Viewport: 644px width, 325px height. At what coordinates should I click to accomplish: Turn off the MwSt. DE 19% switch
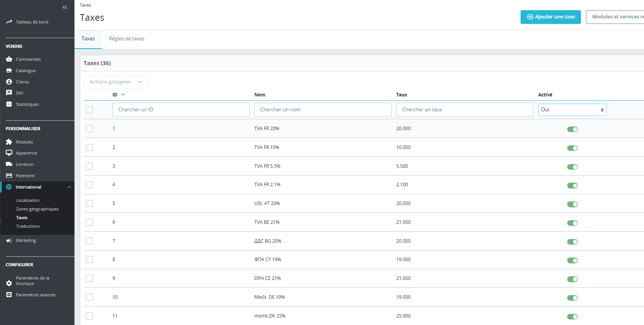(572, 298)
